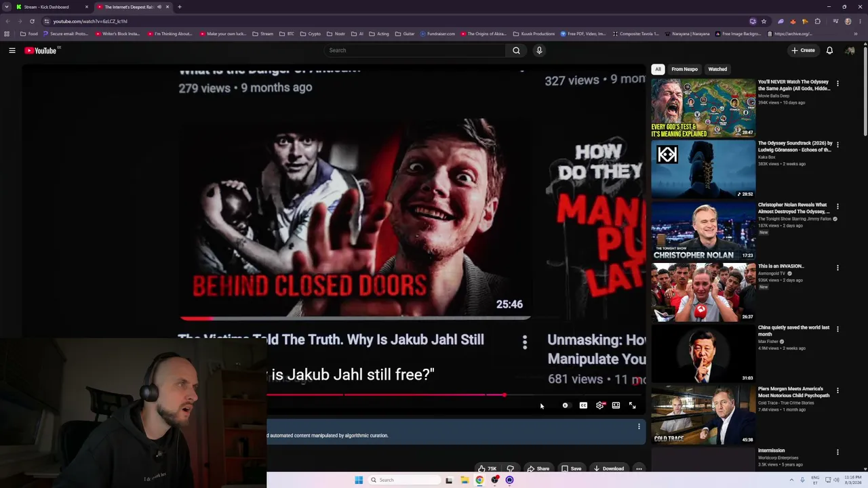Save the video to a playlist
This screenshot has height=488, width=868.
click(x=571, y=468)
